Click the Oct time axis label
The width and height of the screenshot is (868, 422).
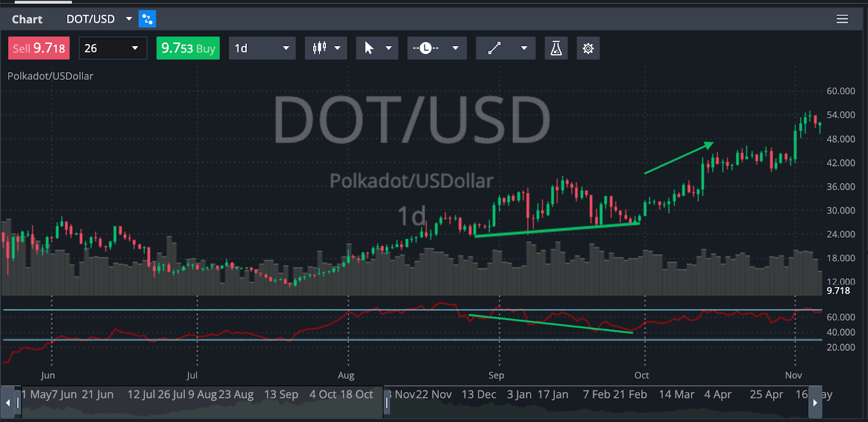tap(642, 375)
